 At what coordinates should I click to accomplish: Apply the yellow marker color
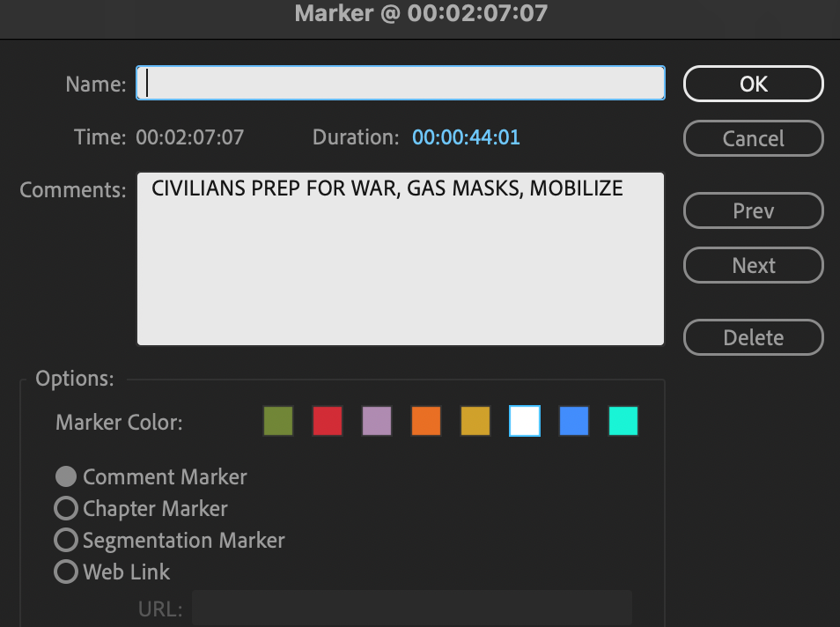point(475,421)
